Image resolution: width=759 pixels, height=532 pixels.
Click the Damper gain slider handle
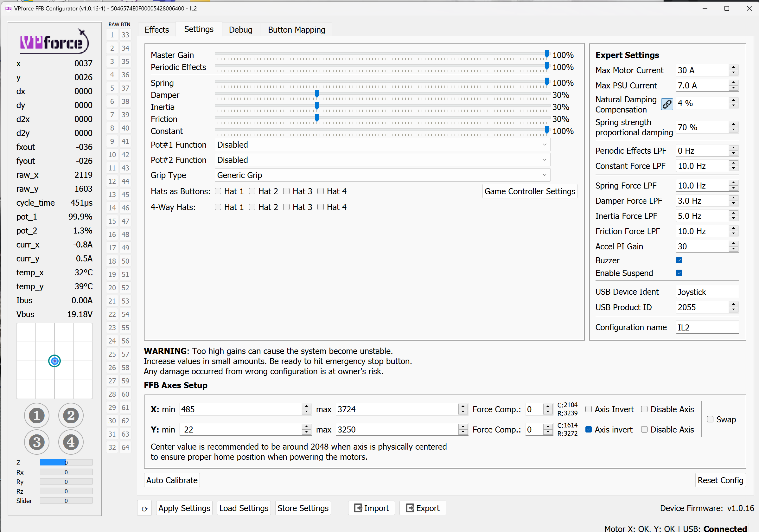pos(317,94)
